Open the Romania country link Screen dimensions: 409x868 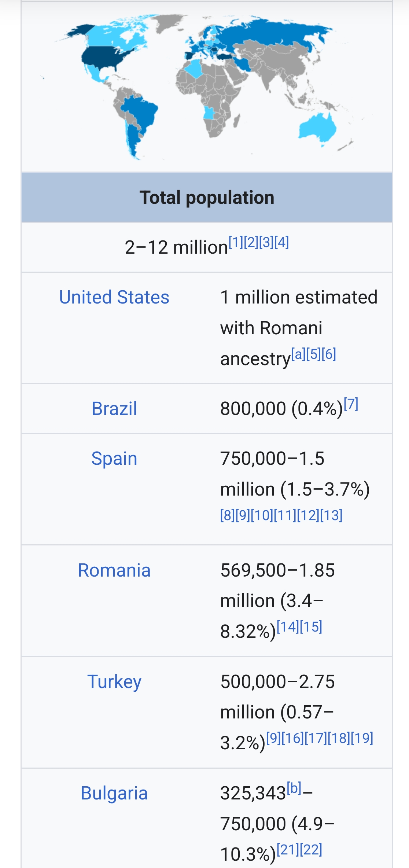[114, 570]
